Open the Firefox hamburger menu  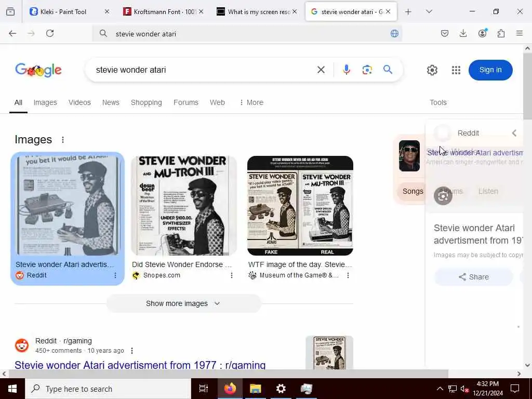(520, 33)
